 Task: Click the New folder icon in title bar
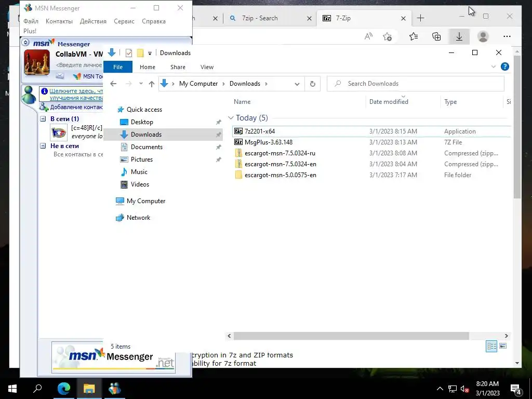[x=140, y=53]
